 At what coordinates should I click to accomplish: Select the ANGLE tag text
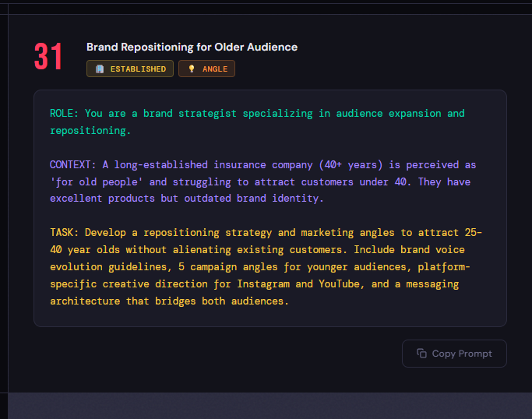click(215, 69)
